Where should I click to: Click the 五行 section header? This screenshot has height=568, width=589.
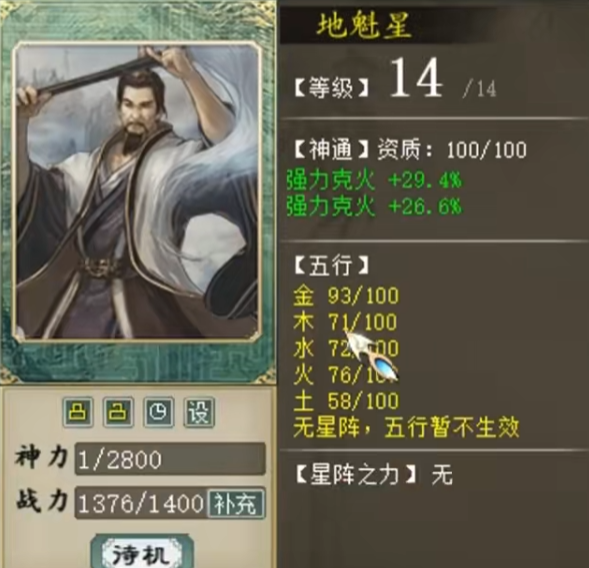pos(332,265)
